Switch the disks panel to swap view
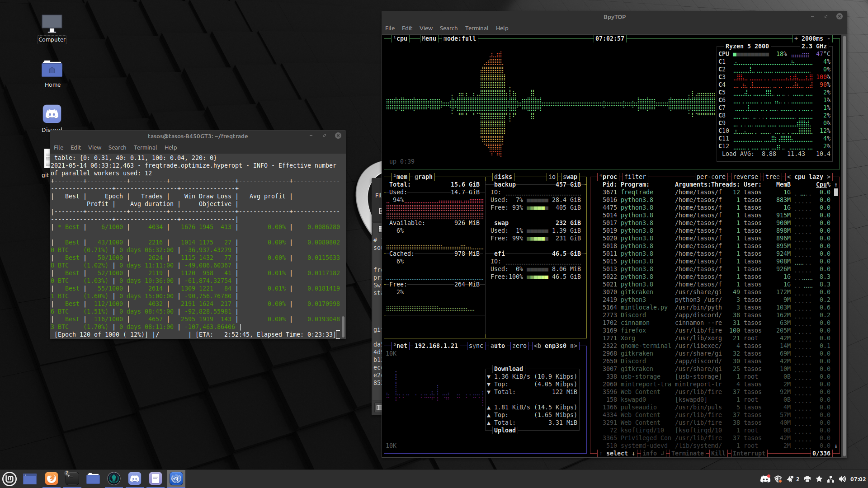 570,177
